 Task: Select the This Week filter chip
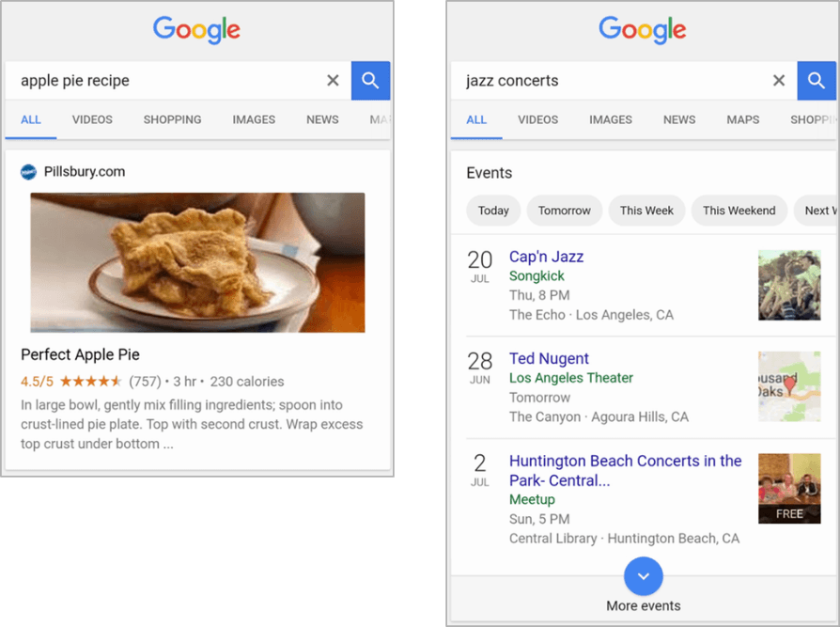click(646, 211)
